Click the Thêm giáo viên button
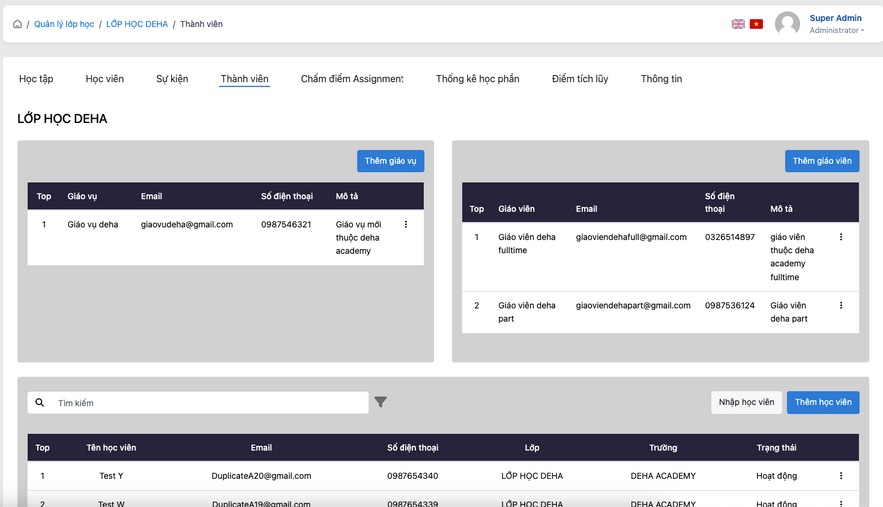The image size is (883, 507). click(x=822, y=161)
